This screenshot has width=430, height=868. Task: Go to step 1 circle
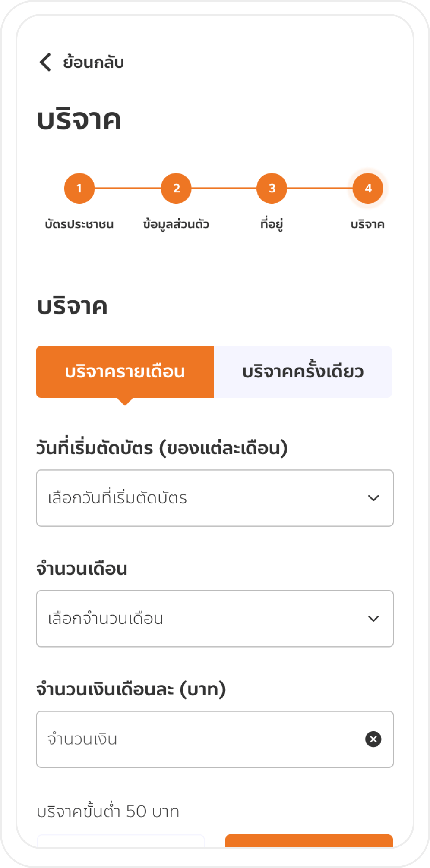tap(79, 189)
